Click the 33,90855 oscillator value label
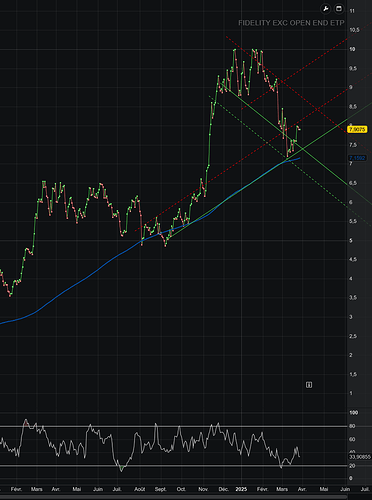372x500 pixels. pos(360,457)
